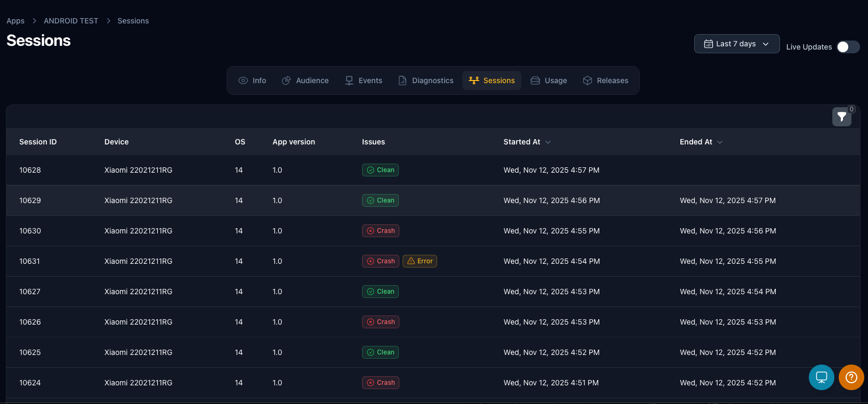Screen dimensions: 868x404
Task: Click the Diagnostics document icon
Action: click(x=403, y=80)
